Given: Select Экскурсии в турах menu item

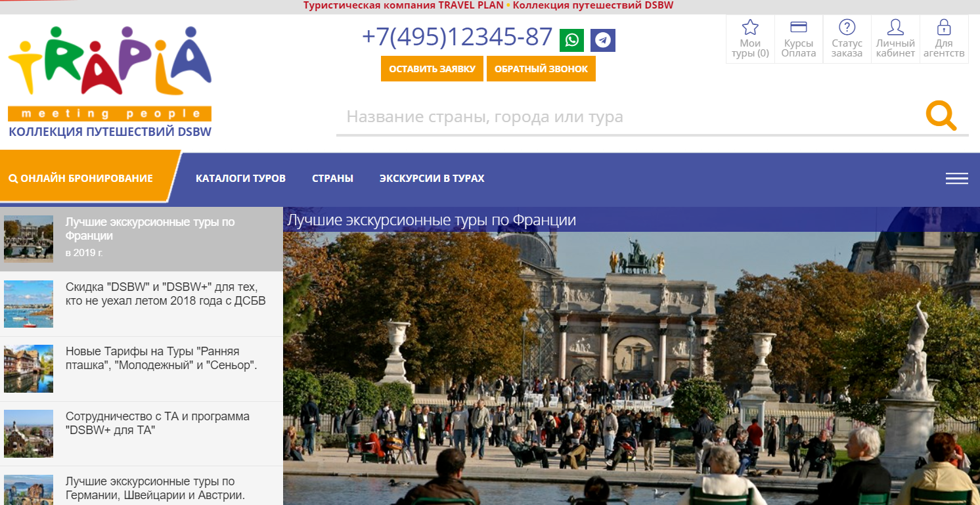Looking at the screenshot, I should pyautogui.click(x=432, y=179).
